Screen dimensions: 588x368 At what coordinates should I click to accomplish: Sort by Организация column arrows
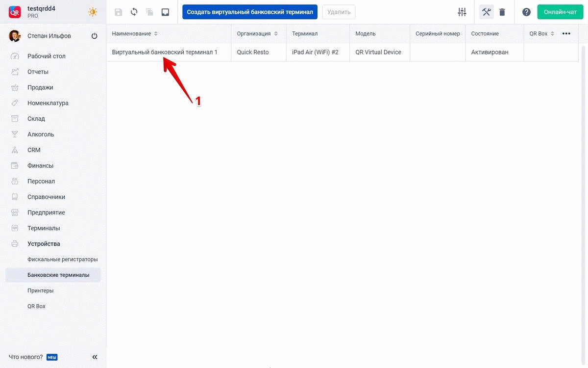[276, 34]
